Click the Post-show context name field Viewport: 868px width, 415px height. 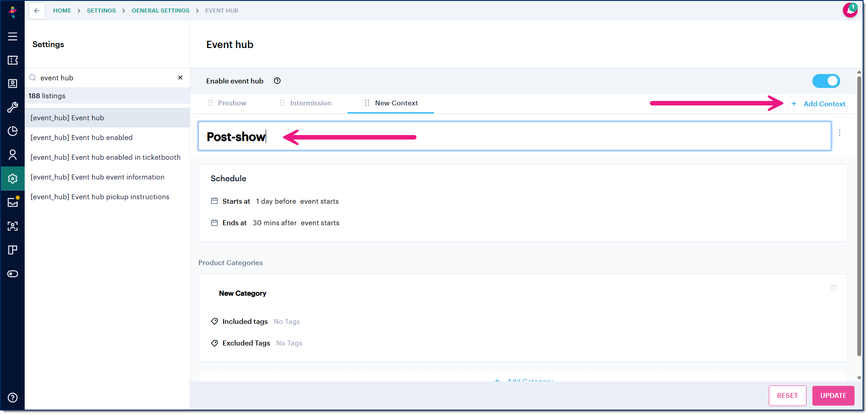(x=515, y=136)
